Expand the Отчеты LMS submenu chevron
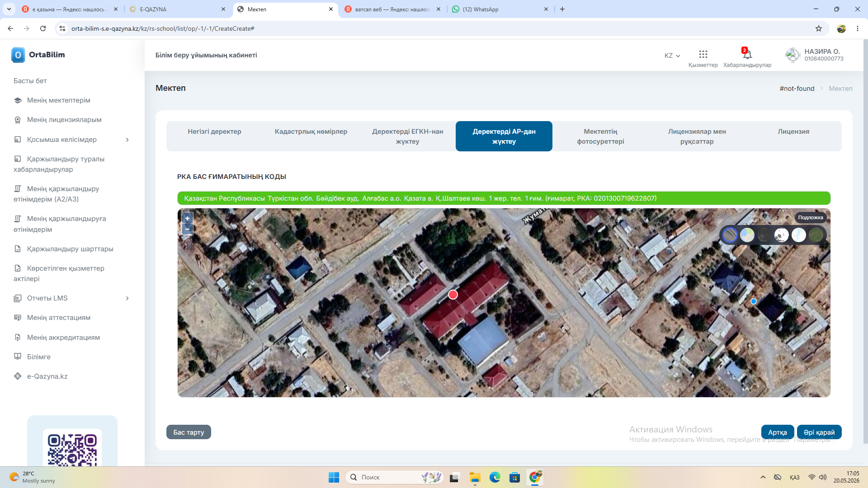 click(127, 298)
